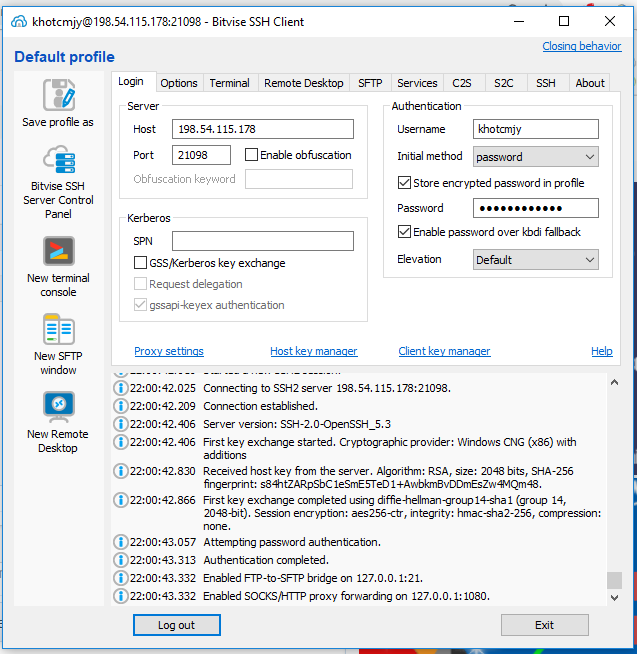Click info icon for 'Authentication completed' entry
Viewport: 637px width, 654px height.
point(121,560)
